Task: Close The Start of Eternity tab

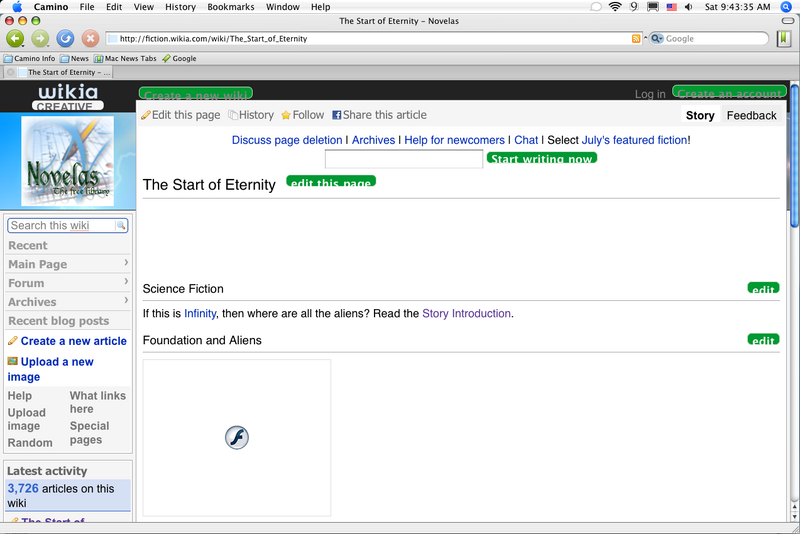Action: 10,72
